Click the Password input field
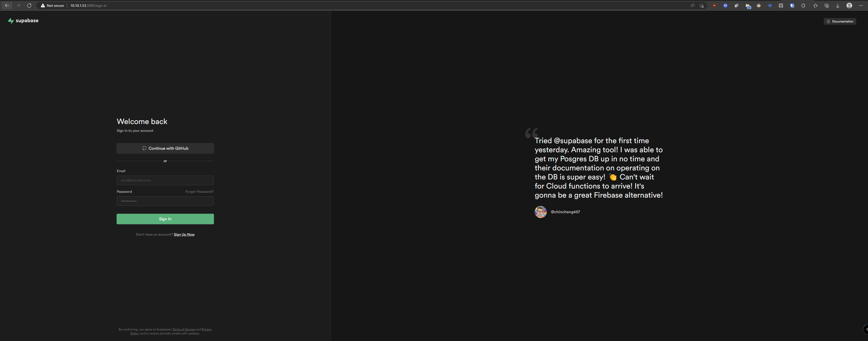The image size is (868, 341). pyautogui.click(x=165, y=201)
